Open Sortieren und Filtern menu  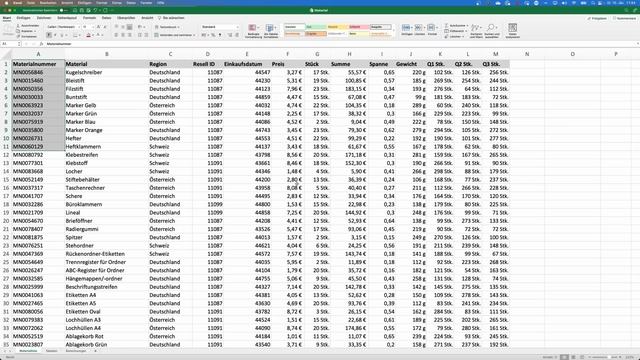[x=476, y=31]
